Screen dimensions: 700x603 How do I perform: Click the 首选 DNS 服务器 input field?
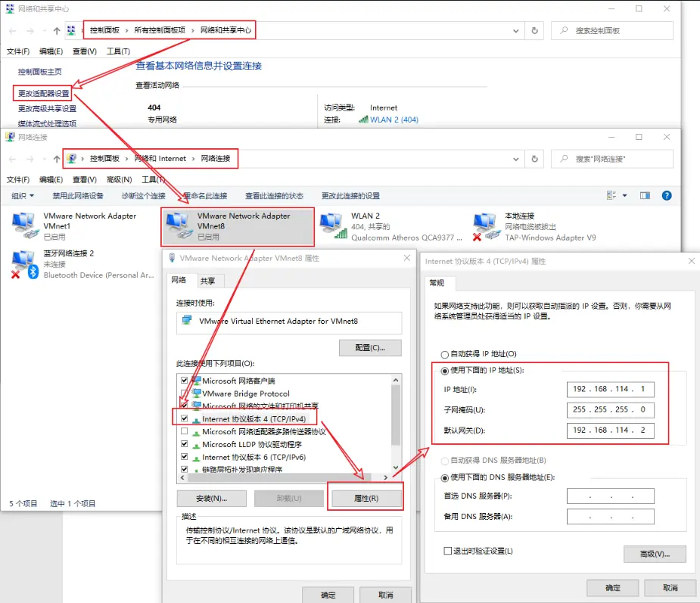pyautogui.click(x=610, y=496)
